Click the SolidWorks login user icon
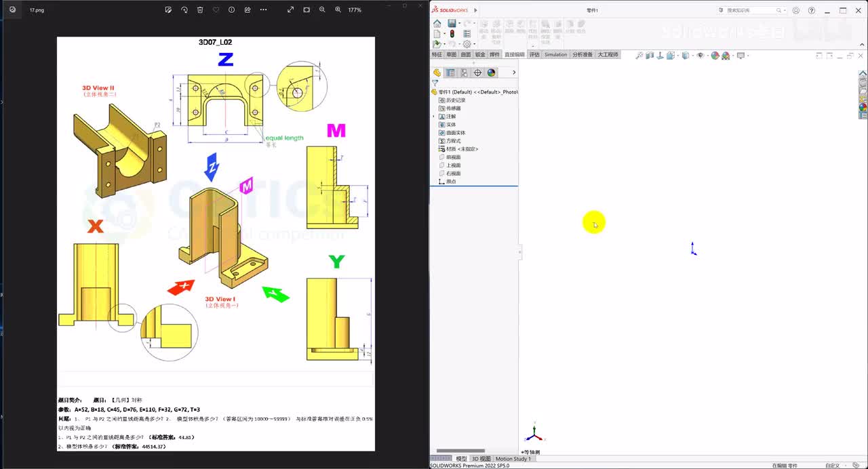This screenshot has width=868, height=469. pos(796,10)
